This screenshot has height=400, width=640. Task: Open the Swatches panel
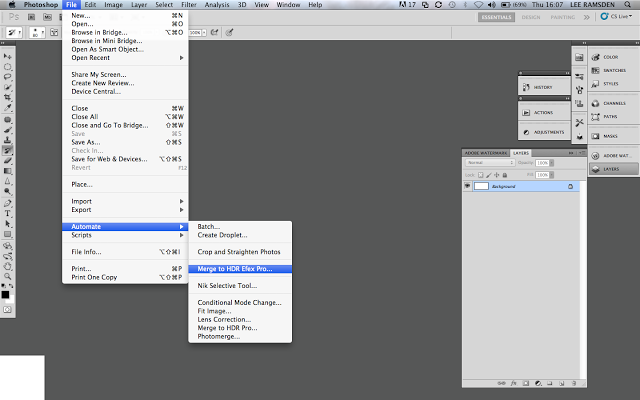613,70
